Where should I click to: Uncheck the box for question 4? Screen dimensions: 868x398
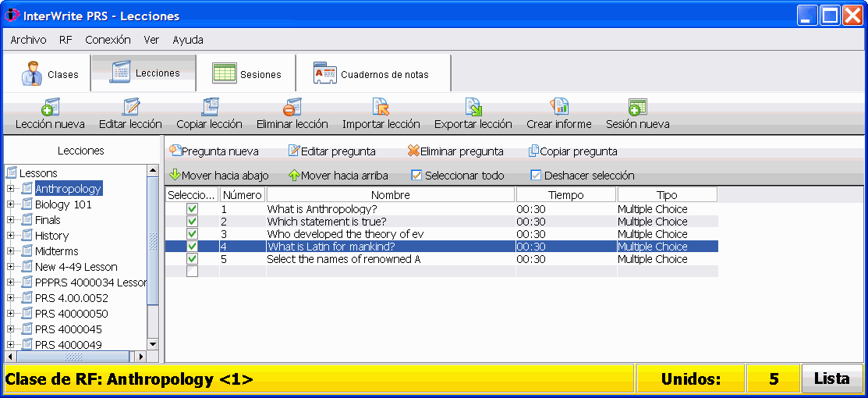192,247
